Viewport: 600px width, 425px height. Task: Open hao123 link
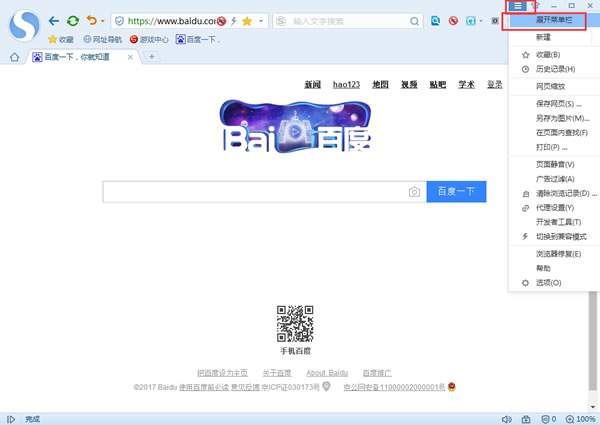346,85
